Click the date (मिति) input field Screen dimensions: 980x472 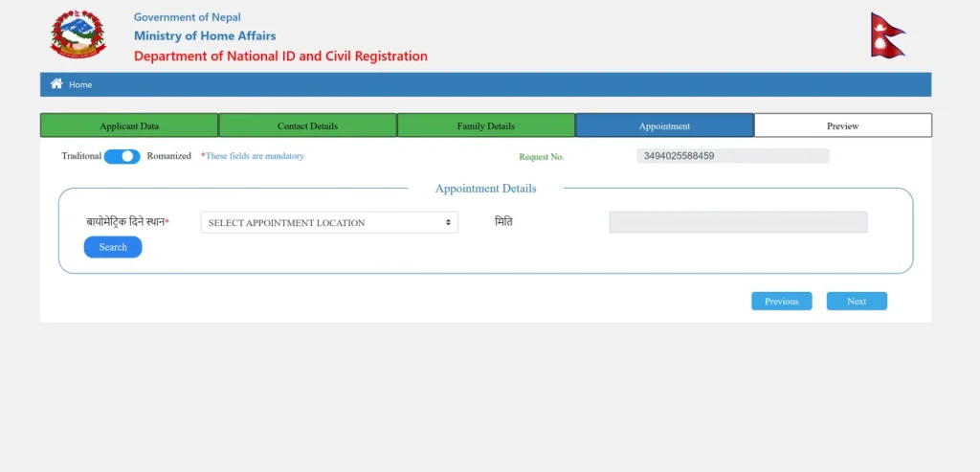coord(738,222)
